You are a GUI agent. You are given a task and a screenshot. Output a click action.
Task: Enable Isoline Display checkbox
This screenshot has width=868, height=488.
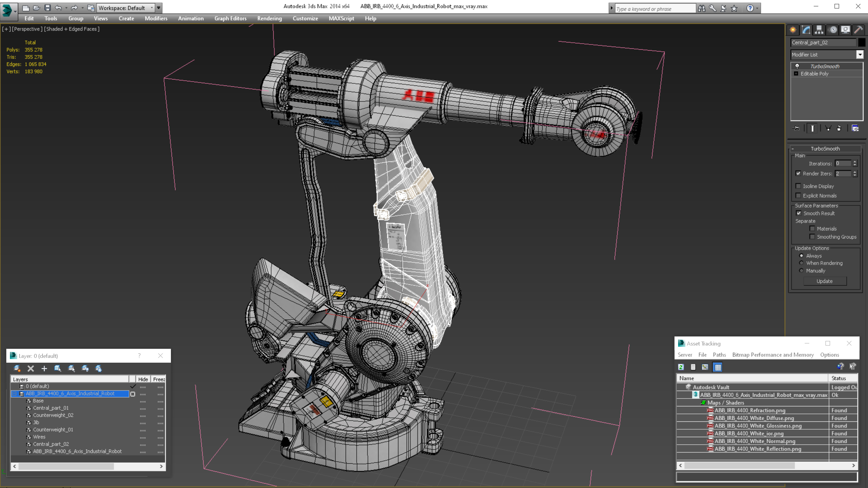tap(798, 186)
